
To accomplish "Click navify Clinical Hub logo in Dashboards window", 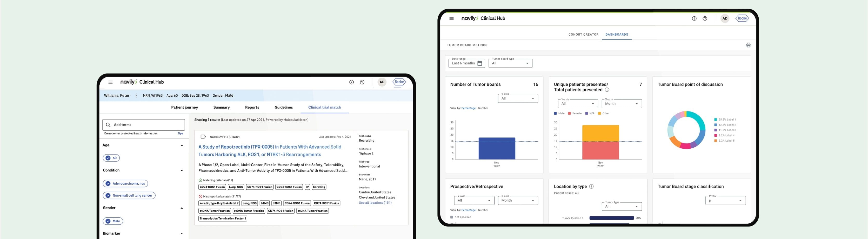I will coord(483,18).
